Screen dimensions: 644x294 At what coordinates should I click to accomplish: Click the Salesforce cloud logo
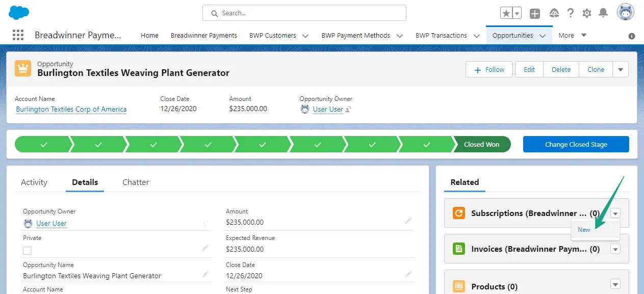[x=19, y=13]
